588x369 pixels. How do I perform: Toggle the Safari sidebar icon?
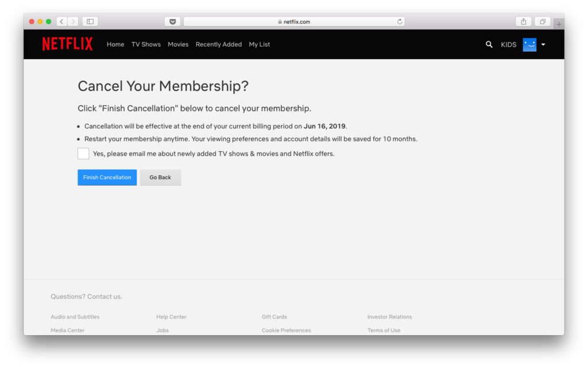(x=90, y=22)
